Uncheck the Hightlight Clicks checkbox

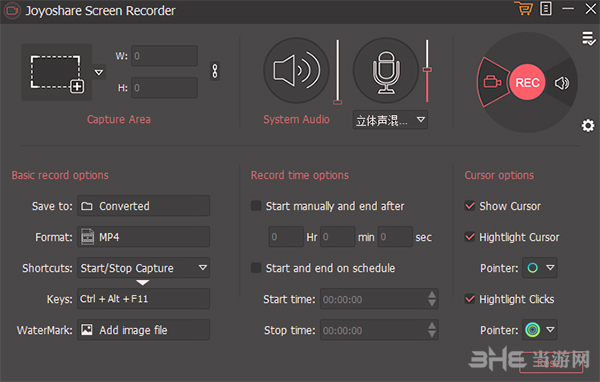[470, 299]
